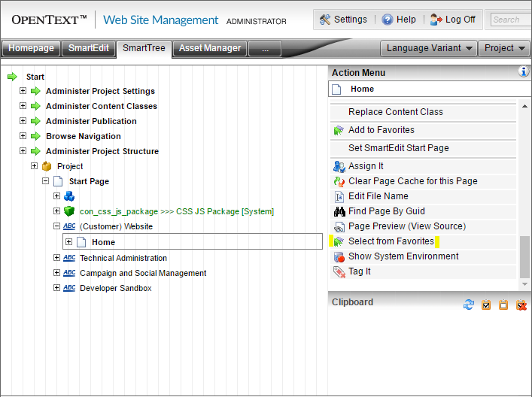Click the ABC icon beside Developer Sandbox
Screen dimensions: 532x397
click(69, 288)
